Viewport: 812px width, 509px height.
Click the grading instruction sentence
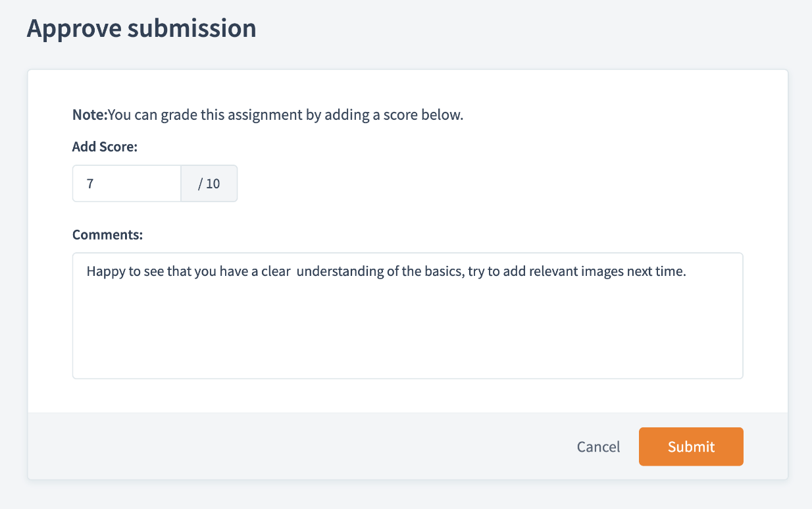coord(286,115)
